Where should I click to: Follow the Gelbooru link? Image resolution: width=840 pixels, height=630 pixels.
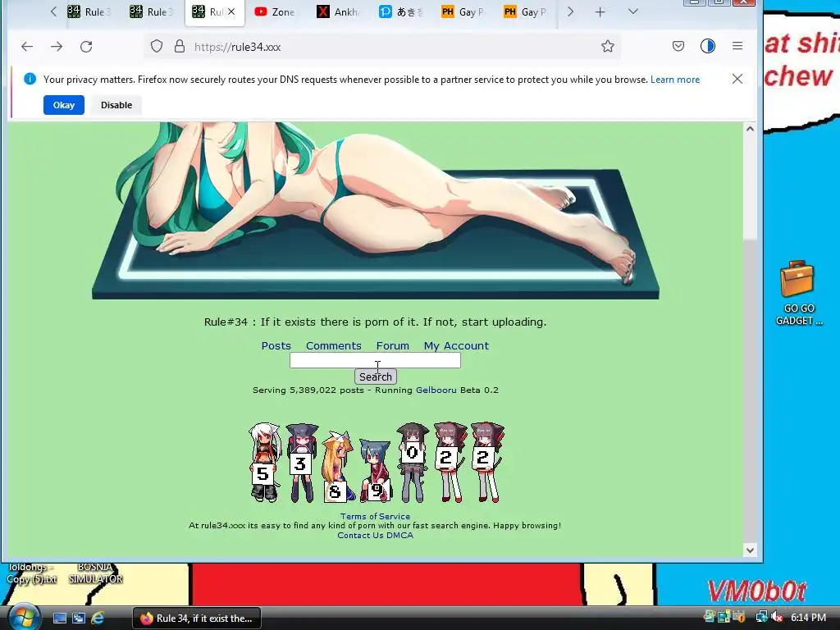point(436,390)
